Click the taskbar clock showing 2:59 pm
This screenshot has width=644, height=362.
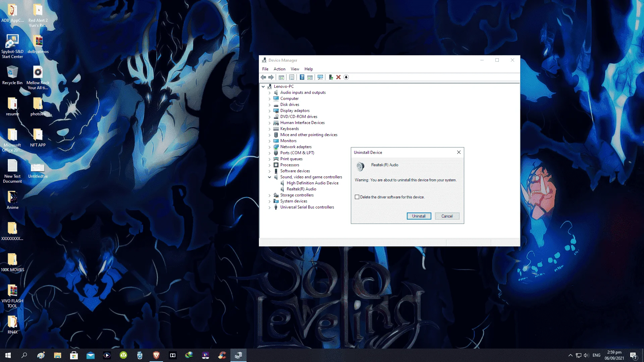[x=614, y=355]
